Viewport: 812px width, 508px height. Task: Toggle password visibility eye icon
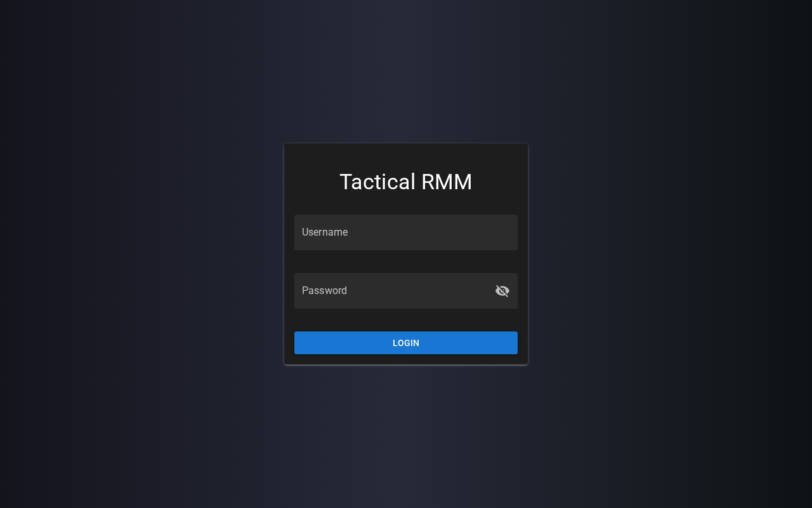click(502, 291)
